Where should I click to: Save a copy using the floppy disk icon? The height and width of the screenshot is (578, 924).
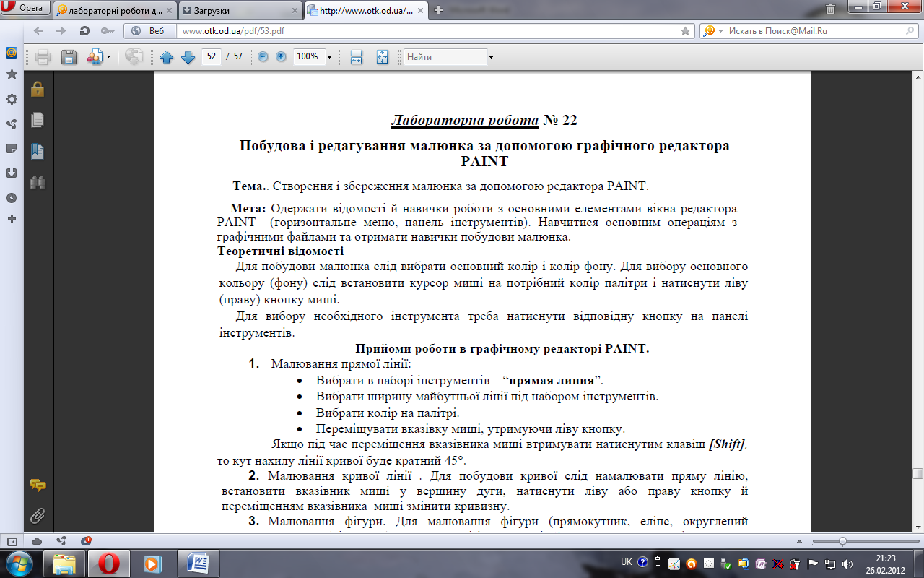[x=69, y=57]
